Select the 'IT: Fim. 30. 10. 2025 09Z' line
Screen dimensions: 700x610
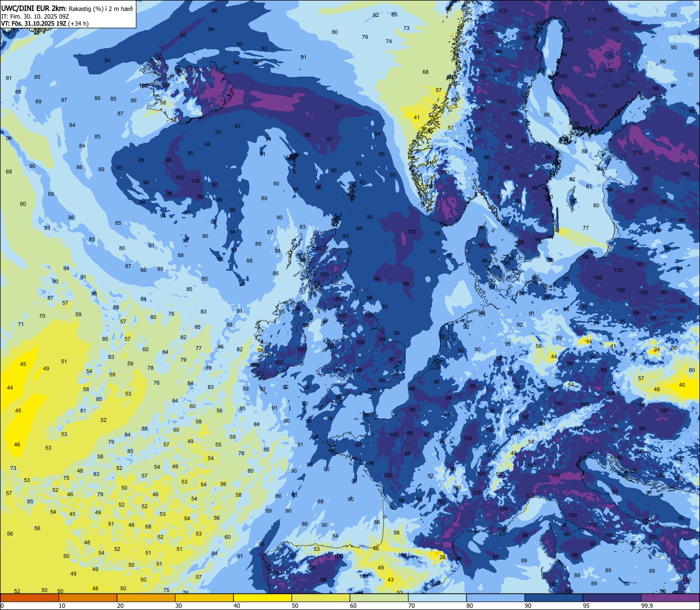(35, 16)
